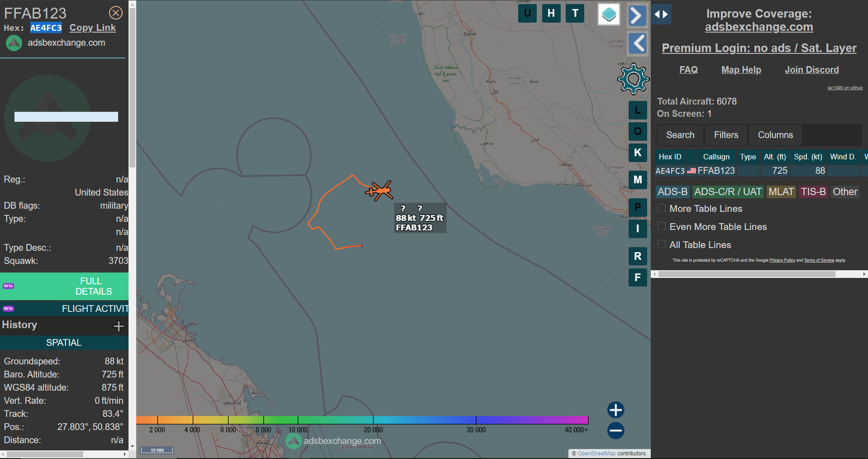868x459 pixels.
Task: Click the right chevron sidebar button
Action: pyautogui.click(x=637, y=16)
